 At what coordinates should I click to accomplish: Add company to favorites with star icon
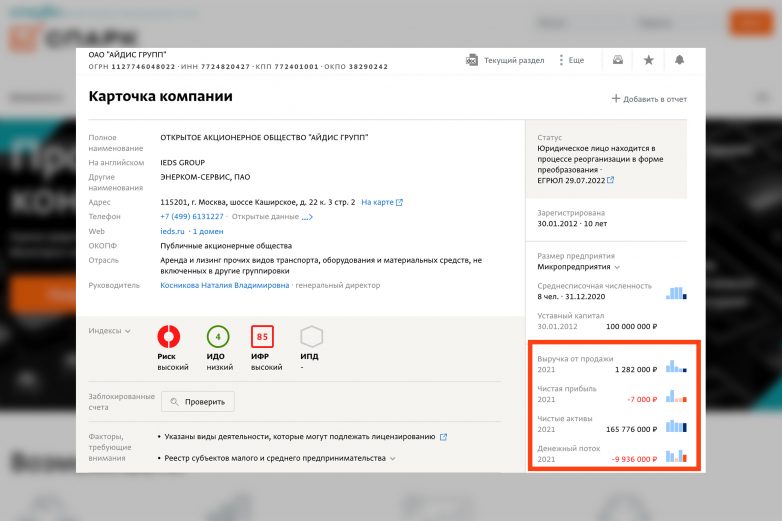(x=648, y=60)
